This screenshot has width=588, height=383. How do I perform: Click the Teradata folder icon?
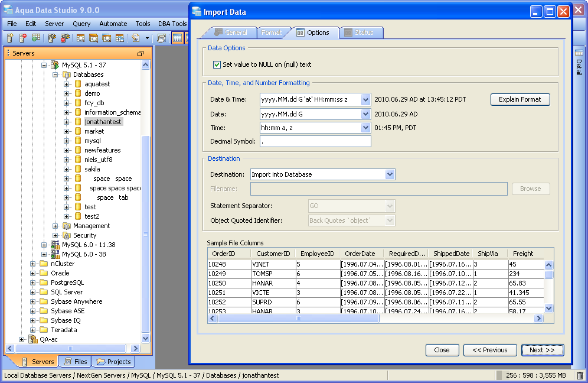pos(44,330)
